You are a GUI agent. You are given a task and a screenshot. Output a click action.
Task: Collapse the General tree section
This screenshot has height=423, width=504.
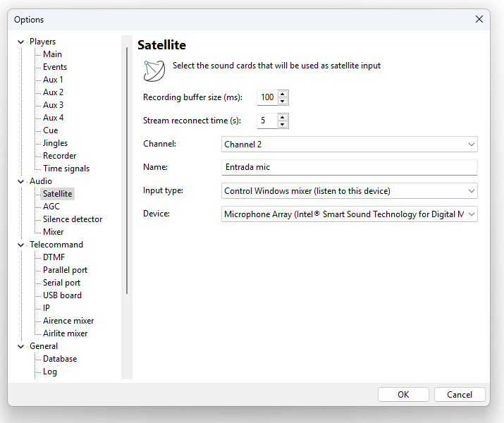tap(20, 346)
